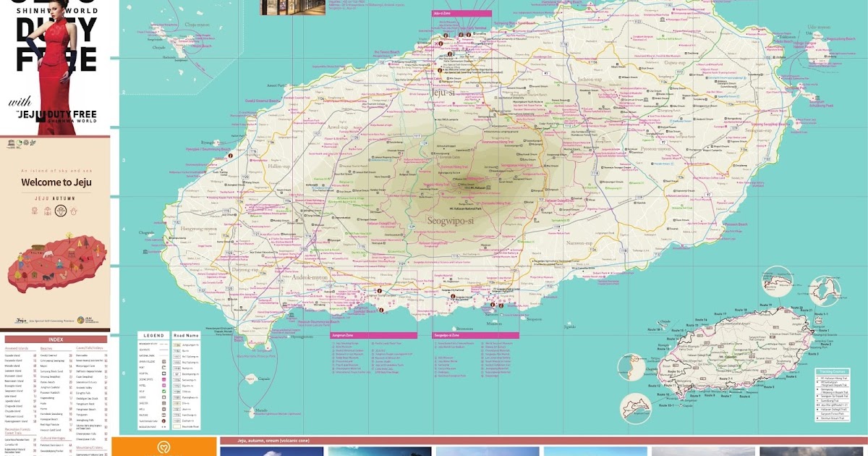The width and height of the screenshot is (868, 456).
Task: Click the Pasture icon in the legend
Action: click(x=163, y=415)
